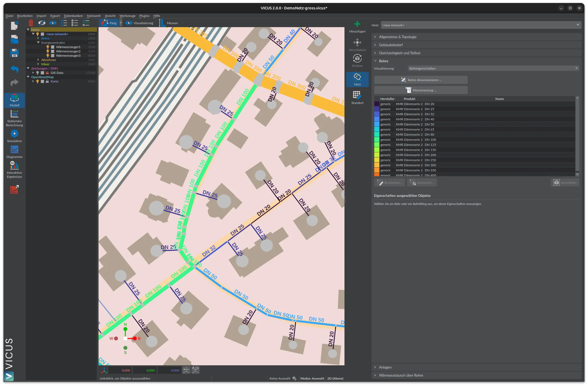
Task: Click the DN 300 color swatch
Action: [x=377, y=165]
